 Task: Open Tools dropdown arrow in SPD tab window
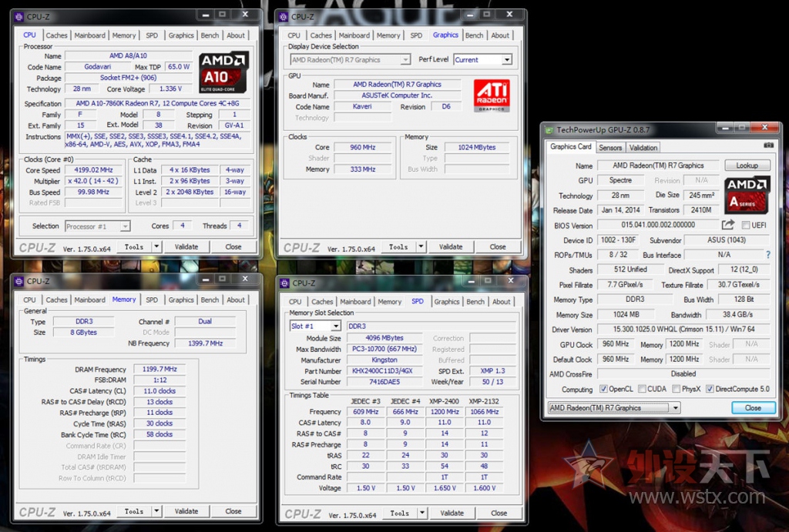[x=421, y=513]
